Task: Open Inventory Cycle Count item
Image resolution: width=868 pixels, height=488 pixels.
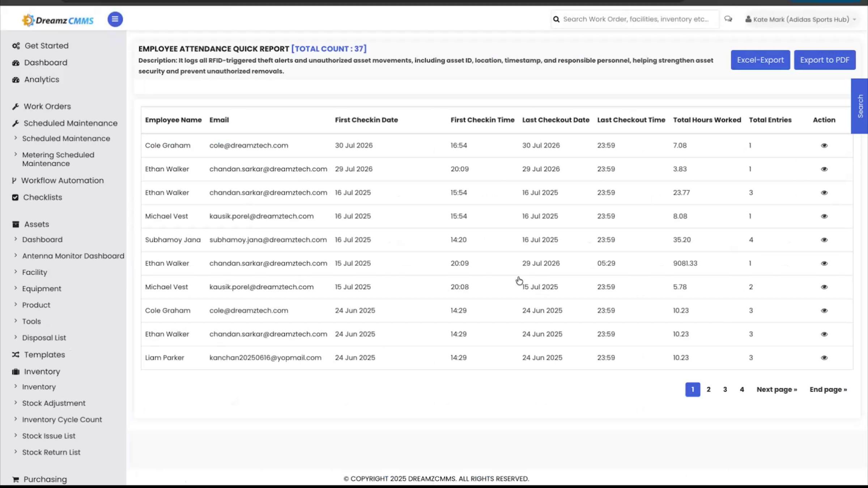Action: (x=62, y=420)
